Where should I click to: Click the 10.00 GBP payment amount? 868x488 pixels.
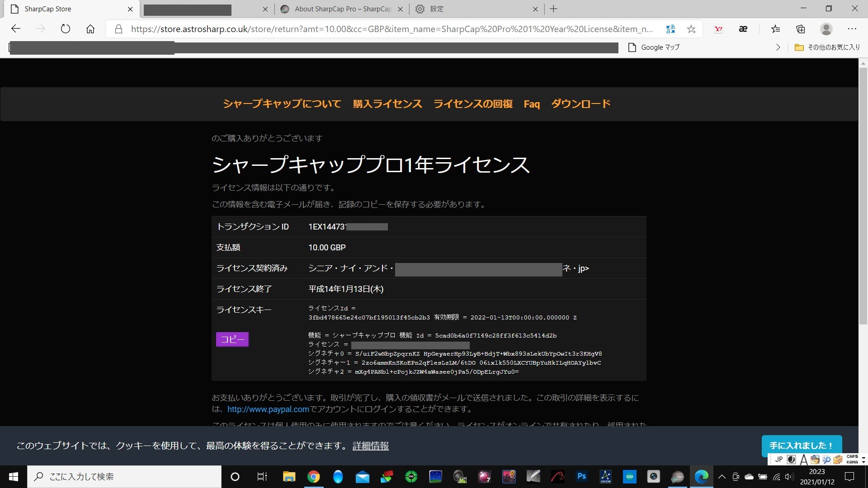pos(327,248)
